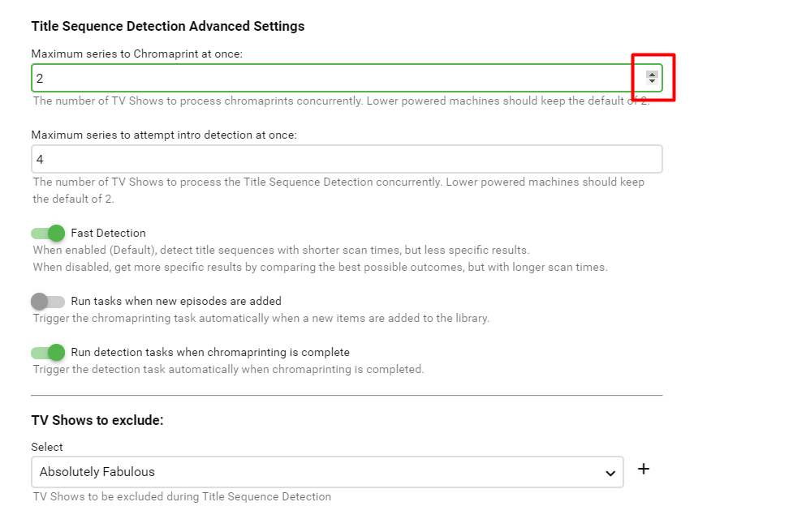The image size is (806, 532).
Task: Click the Title Sequence Detection Advanced Settings heading
Action: click(168, 26)
